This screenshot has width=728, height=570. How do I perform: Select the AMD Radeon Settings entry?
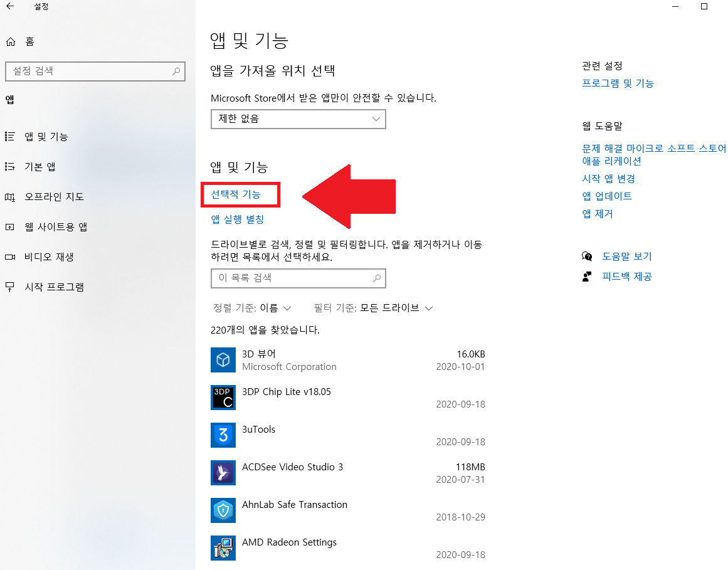point(289,542)
